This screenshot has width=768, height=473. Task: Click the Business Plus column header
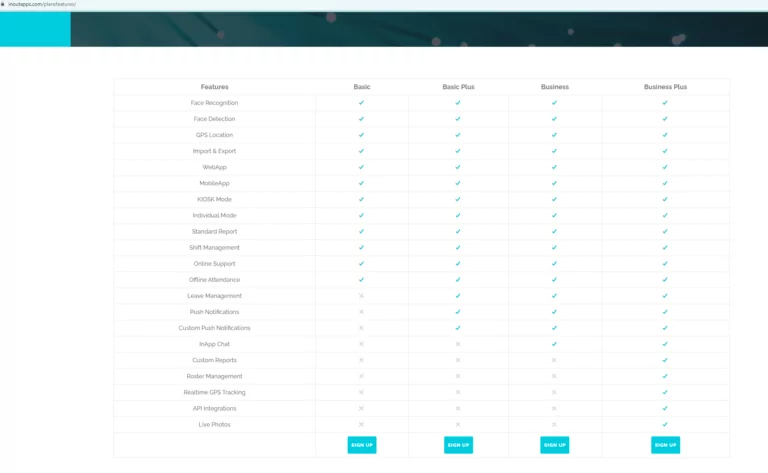click(x=665, y=87)
